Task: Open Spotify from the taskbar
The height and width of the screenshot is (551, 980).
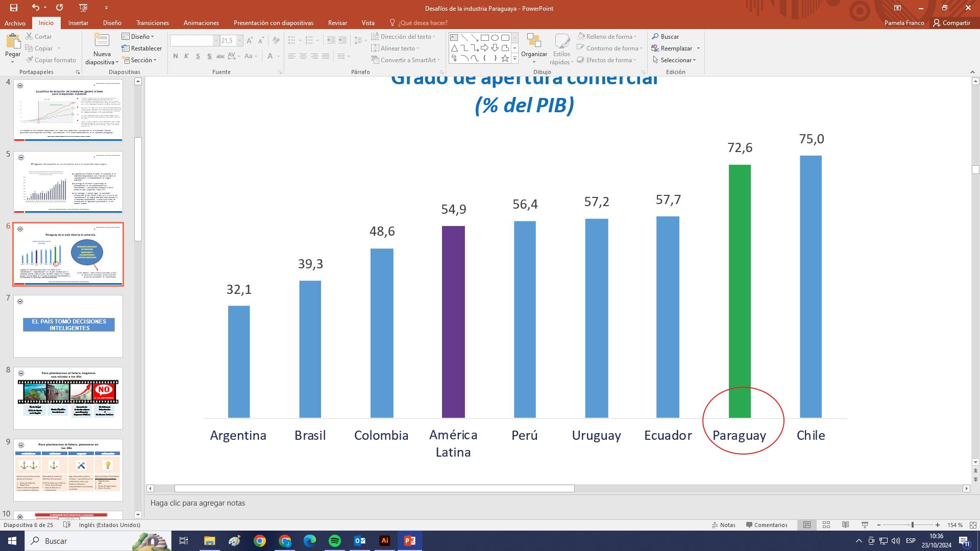Action: (335, 541)
